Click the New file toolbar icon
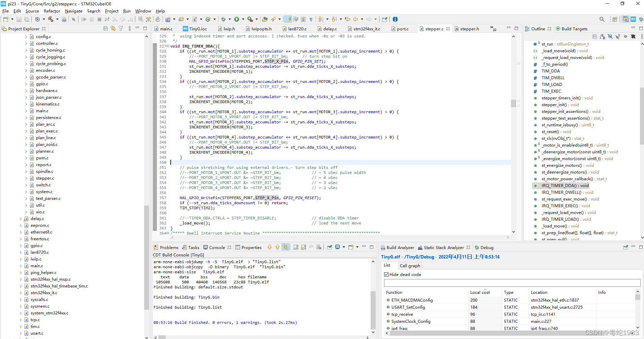The image size is (644, 339). click(6, 19)
